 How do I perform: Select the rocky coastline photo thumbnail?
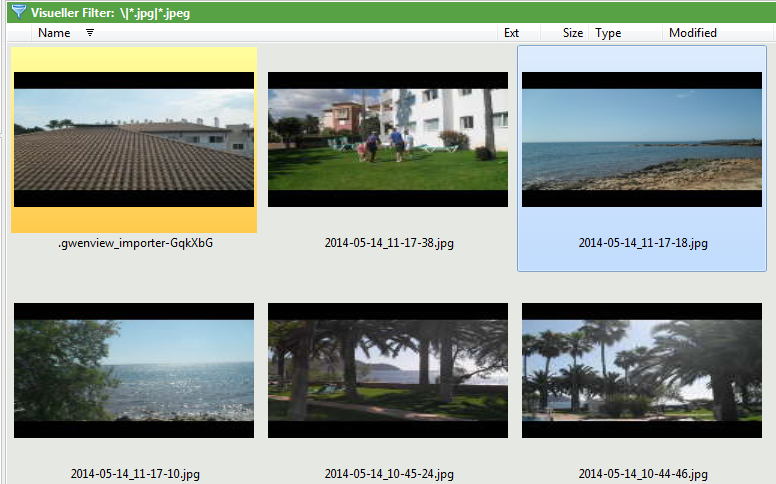coord(642,139)
